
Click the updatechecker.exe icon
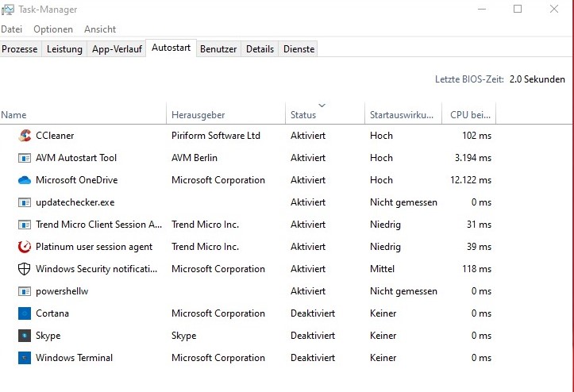click(25, 202)
